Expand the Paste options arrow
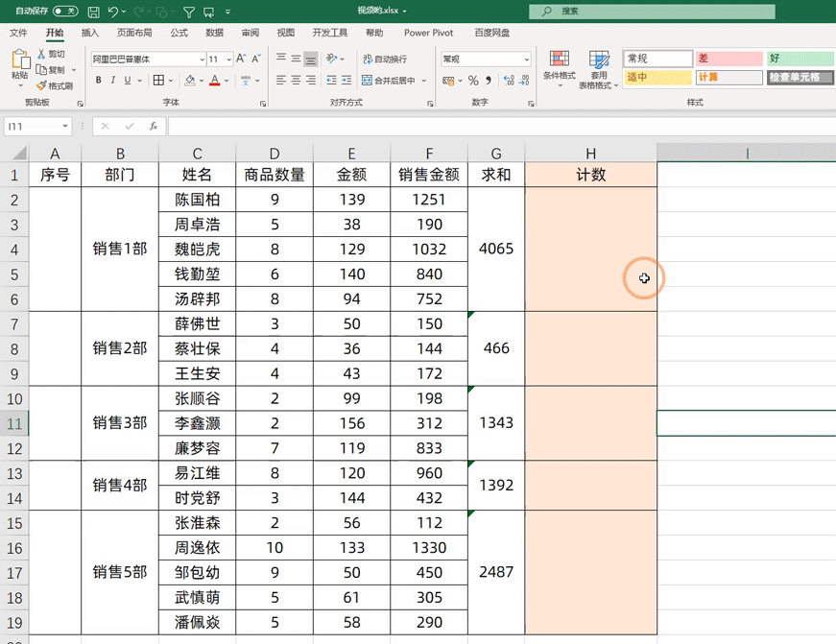This screenshot has width=836, height=644. [20, 85]
